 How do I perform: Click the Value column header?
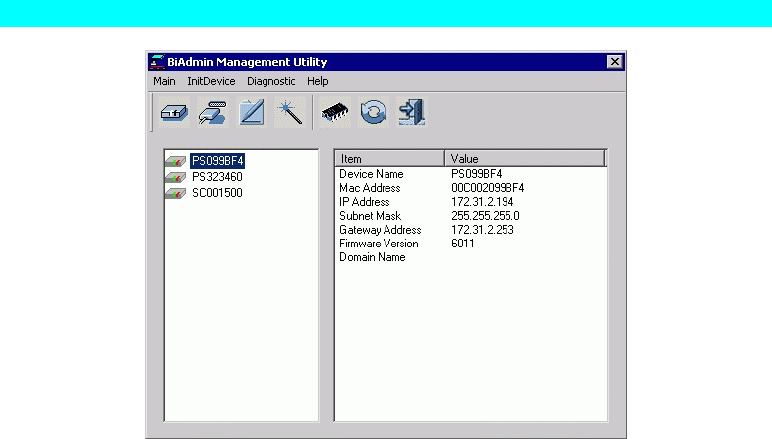(x=525, y=158)
